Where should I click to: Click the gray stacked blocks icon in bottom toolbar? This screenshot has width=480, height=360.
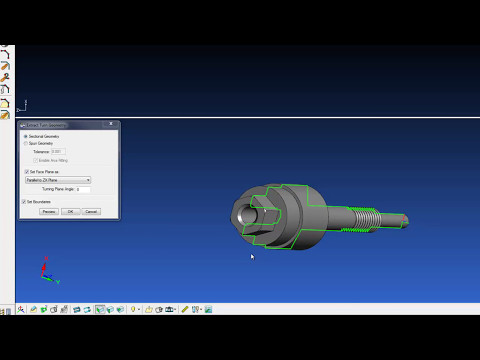[x=64, y=309]
